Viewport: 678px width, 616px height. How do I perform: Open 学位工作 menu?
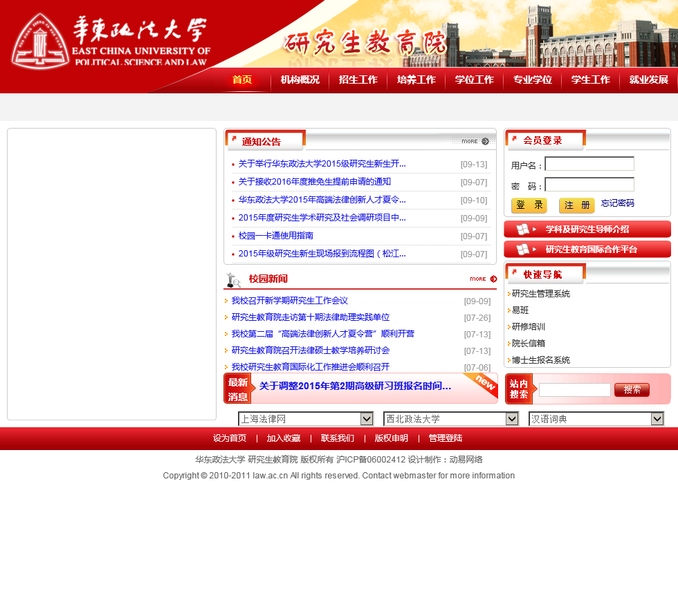click(x=475, y=80)
